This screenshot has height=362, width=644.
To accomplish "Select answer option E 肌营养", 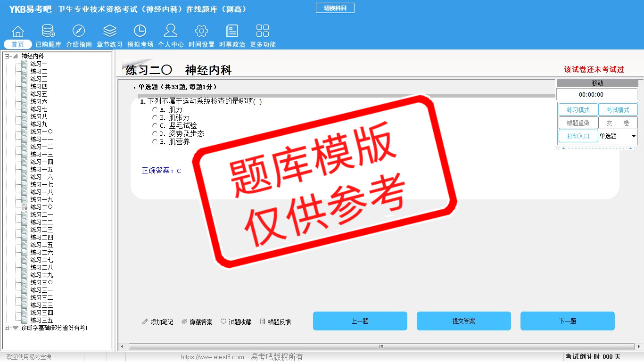I will (155, 142).
